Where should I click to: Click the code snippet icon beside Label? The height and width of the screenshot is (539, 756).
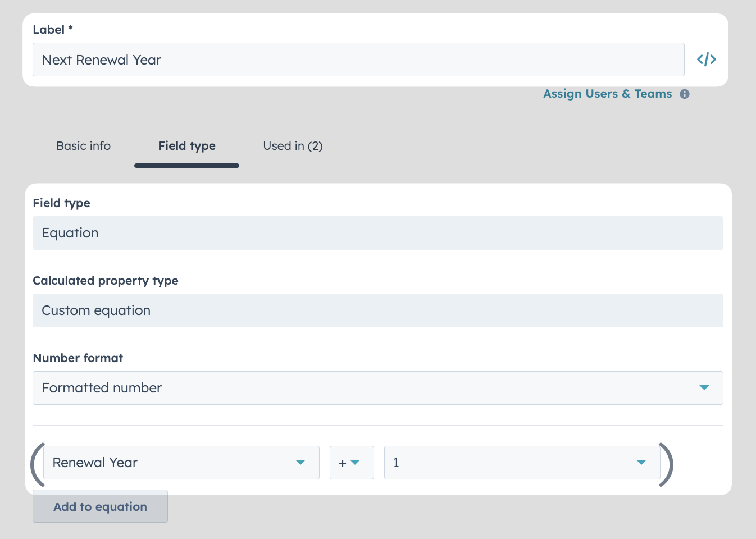(706, 60)
